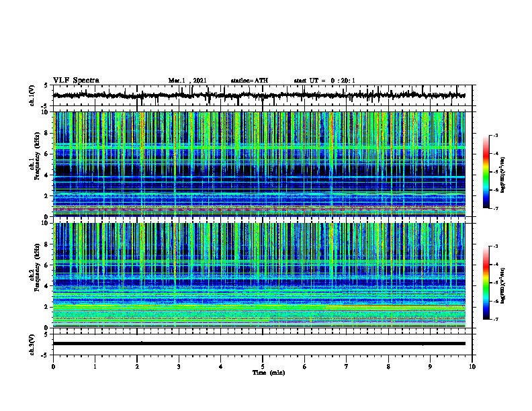The height and width of the screenshot is (411, 532).
Task: Click the "6" kHz tick of ch.1 spectrogram
Action: tap(47, 154)
